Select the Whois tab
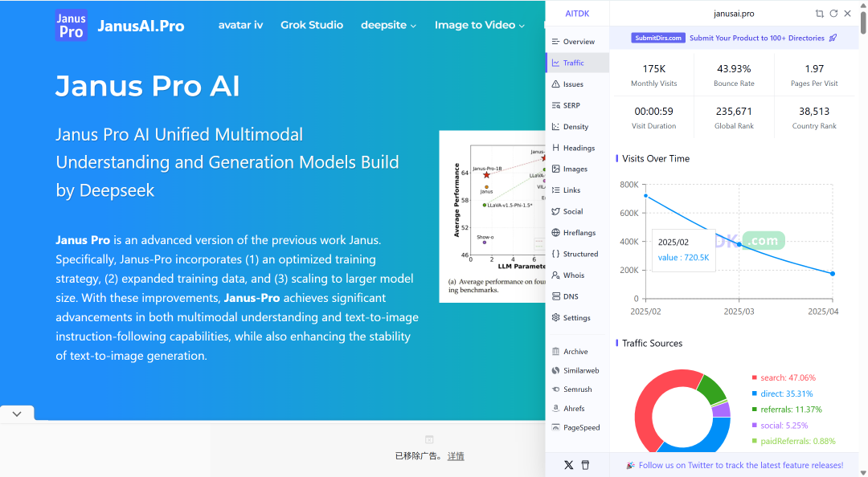This screenshot has width=868, height=477. [x=577, y=275]
